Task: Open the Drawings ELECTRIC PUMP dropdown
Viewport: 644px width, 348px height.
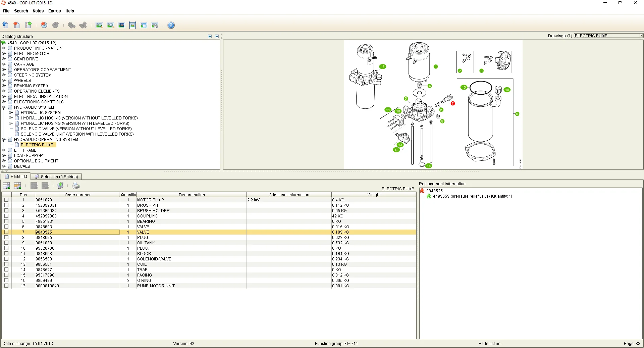Action: click(641, 36)
